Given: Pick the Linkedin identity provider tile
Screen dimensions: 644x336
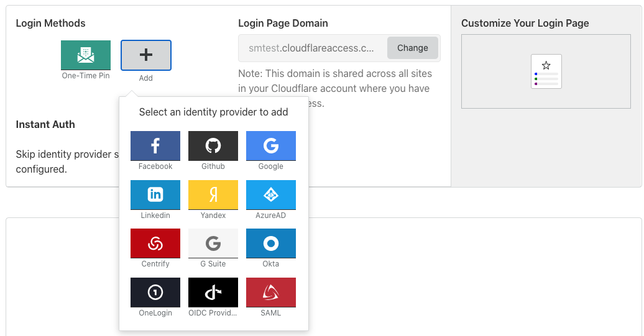Looking at the screenshot, I should 155,194.
